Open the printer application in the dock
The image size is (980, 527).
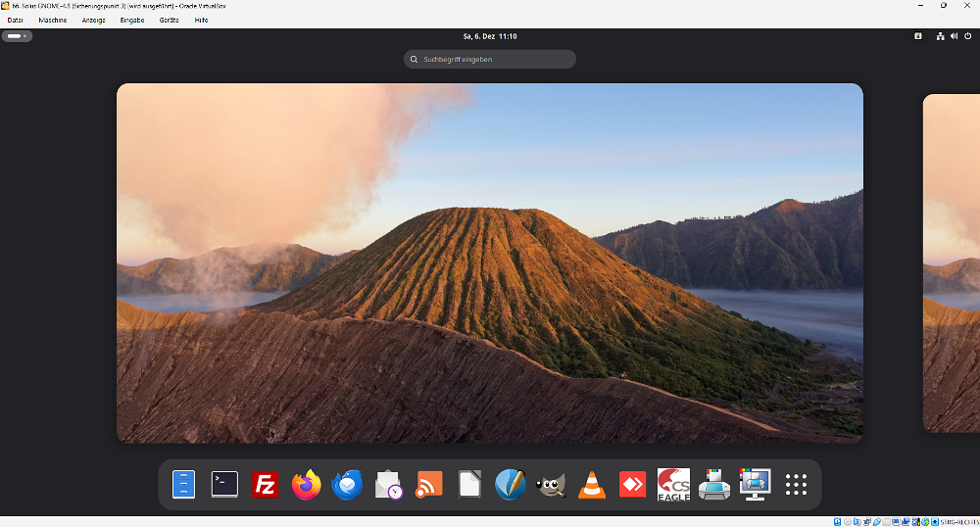pos(713,484)
